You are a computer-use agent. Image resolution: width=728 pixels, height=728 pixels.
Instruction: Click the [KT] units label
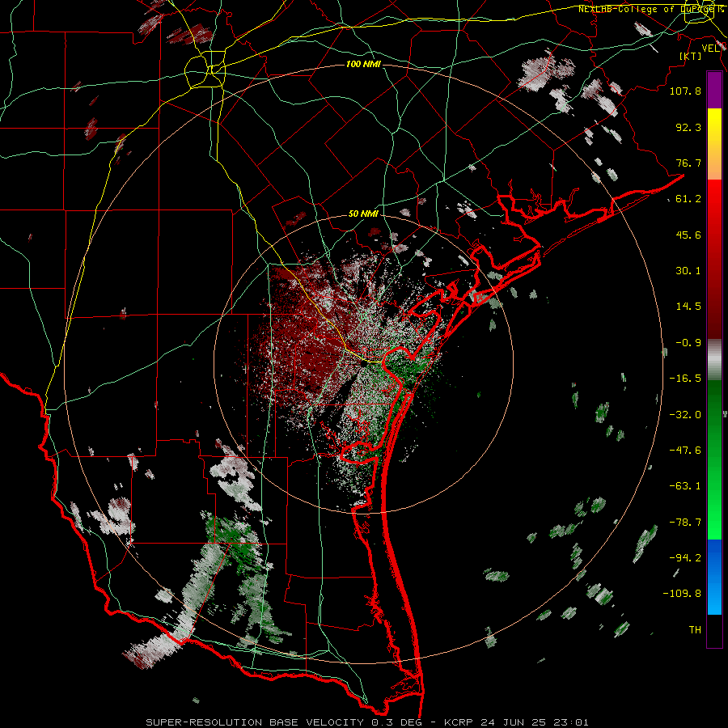(690, 56)
